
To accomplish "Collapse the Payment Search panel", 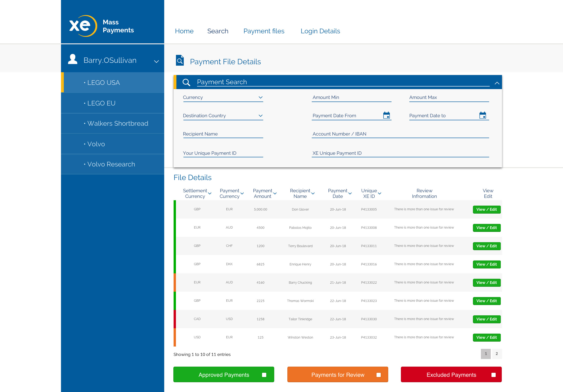I will [497, 83].
